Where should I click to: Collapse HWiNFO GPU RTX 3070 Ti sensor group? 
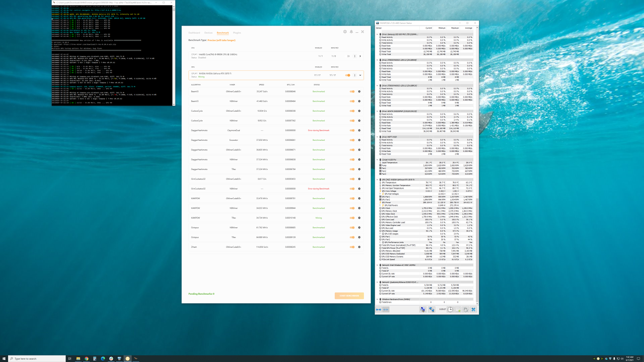tap(378, 179)
